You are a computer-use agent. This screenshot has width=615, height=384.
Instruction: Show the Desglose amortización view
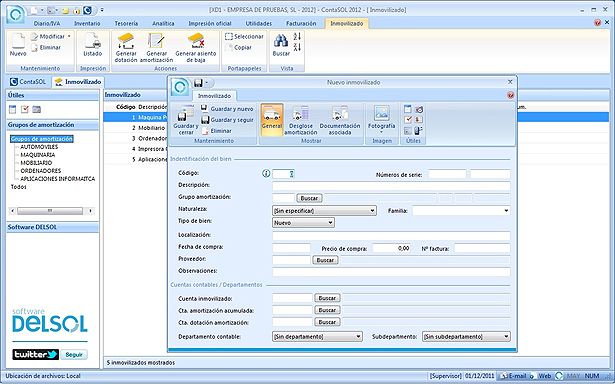pos(300,120)
